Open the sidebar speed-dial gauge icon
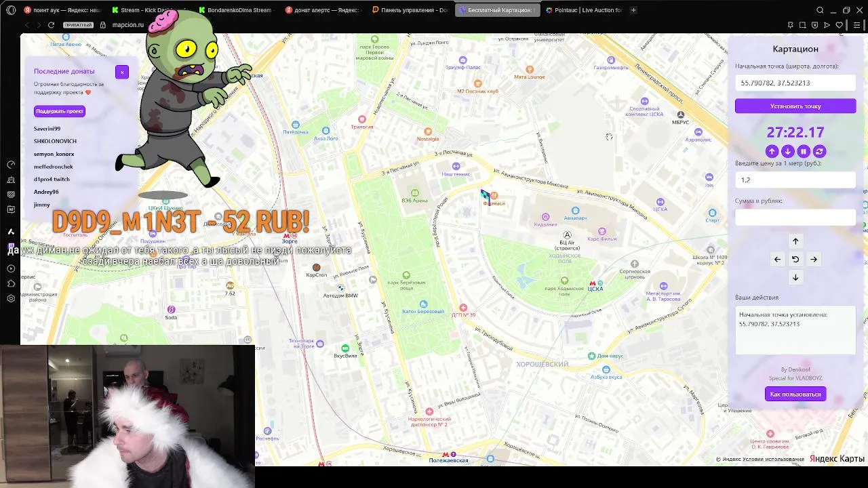868x488 pixels. click(x=11, y=165)
